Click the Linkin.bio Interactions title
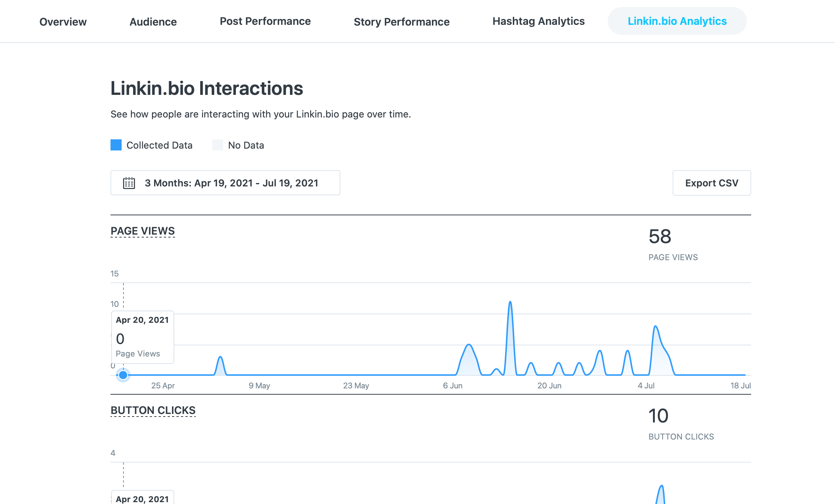 pyautogui.click(x=207, y=88)
